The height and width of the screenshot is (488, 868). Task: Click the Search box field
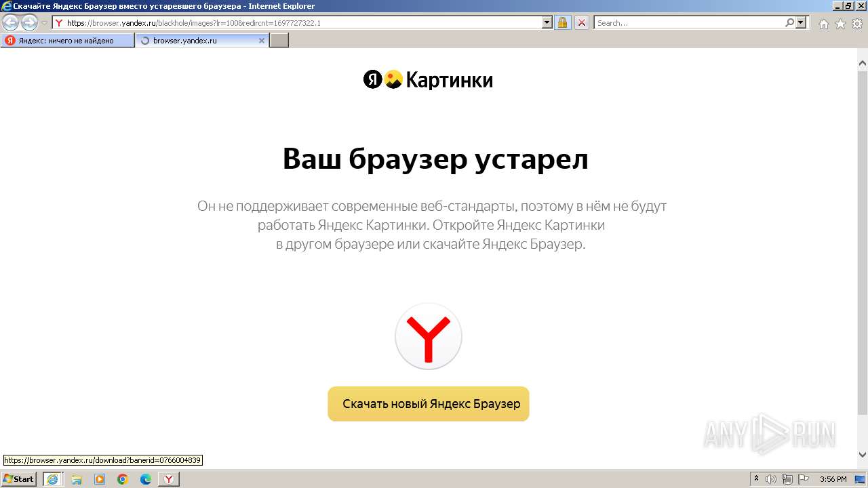689,22
